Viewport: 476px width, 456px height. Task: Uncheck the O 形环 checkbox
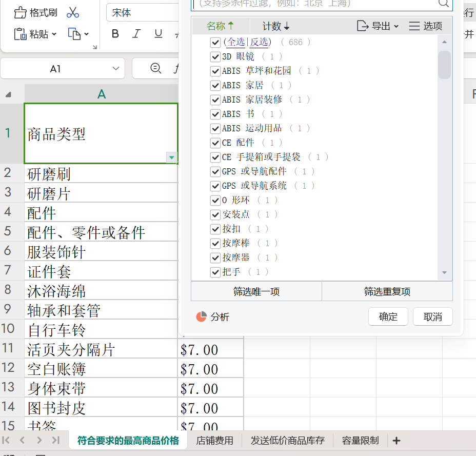pos(215,201)
